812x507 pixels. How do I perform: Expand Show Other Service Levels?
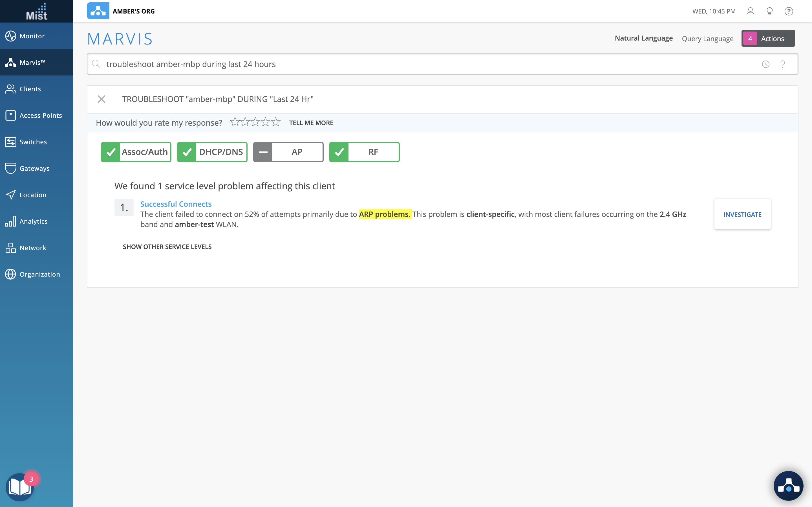[x=167, y=247]
